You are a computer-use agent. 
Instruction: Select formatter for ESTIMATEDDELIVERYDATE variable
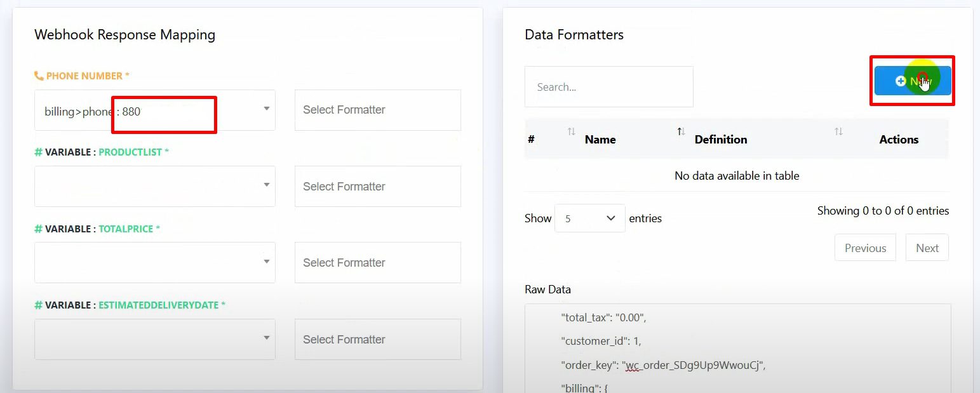(x=377, y=340)
